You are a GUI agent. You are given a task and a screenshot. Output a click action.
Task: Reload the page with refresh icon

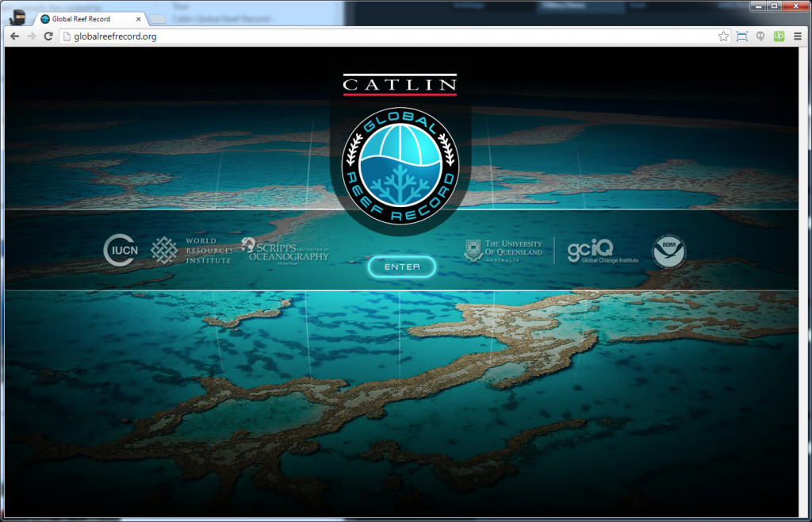(x=48, y=36)
